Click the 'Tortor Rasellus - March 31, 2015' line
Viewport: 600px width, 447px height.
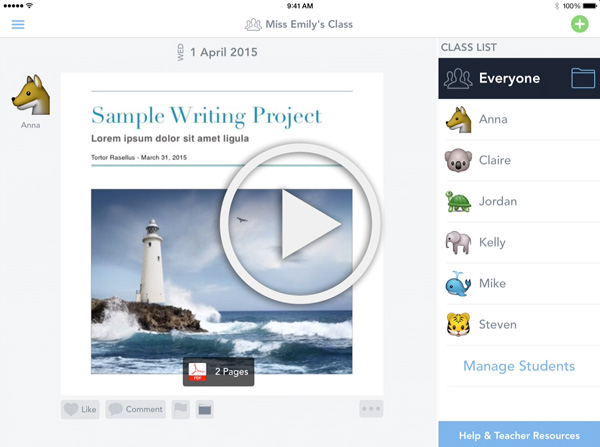139,157
